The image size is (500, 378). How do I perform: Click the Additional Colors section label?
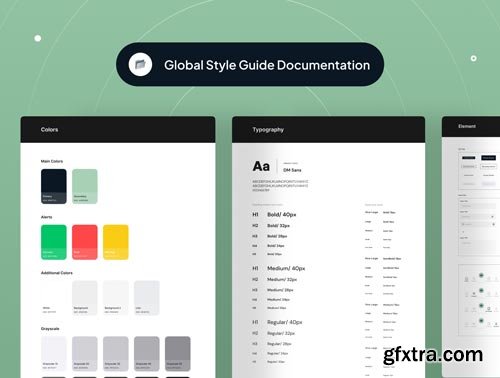pos(56,273)
